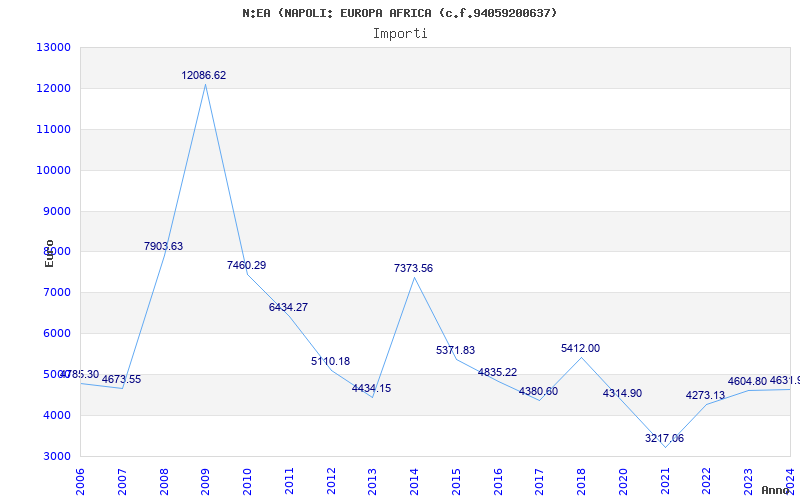
Task: Click the 2018 x-axis year label
Action: pyautogui.click(x=582, y=481)
